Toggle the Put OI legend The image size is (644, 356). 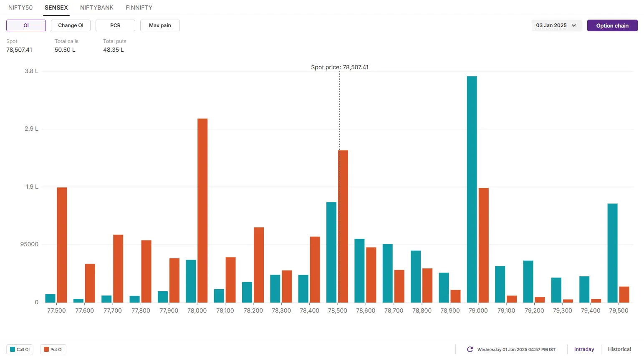tap(53, 349)
